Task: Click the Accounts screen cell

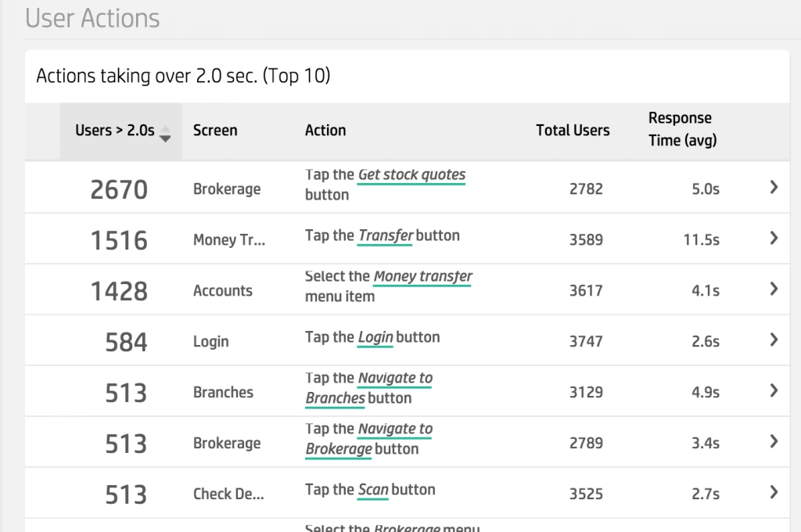Action: point(223,291)
